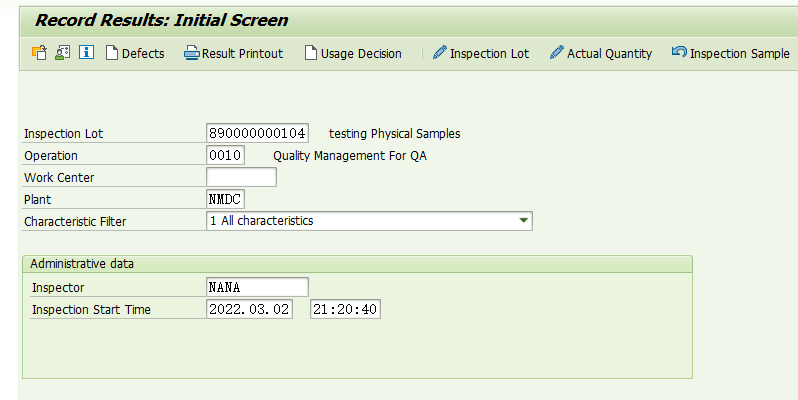Click the Result Printout printer icon
Viewport: 798px width, 400px height.
tap(191, 54)
